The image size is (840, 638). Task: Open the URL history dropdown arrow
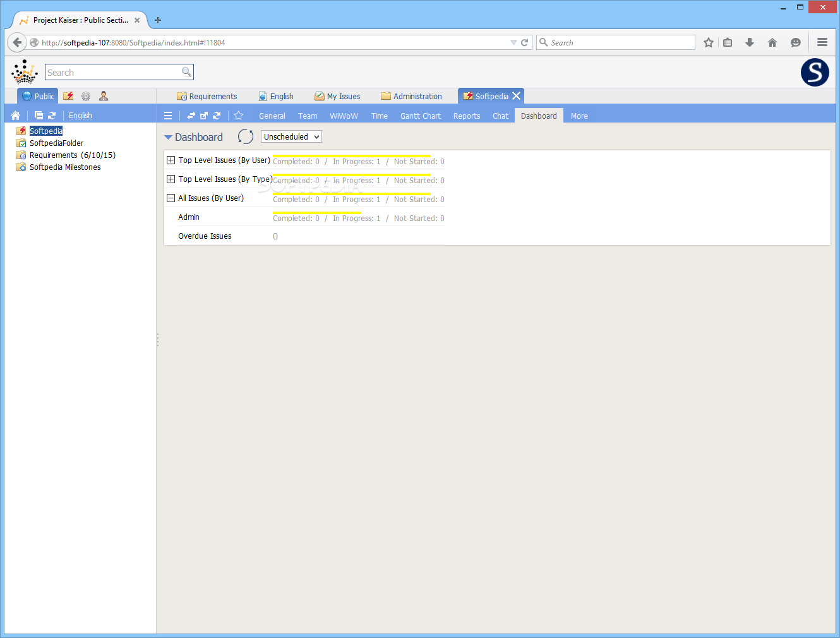(x=513, y=42)
